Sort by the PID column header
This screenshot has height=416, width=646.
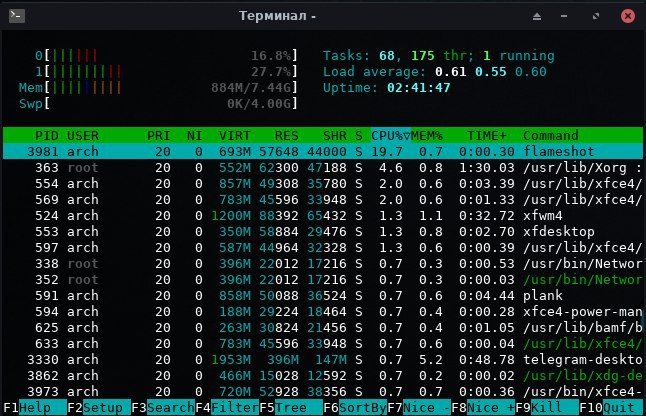(47, 136)
